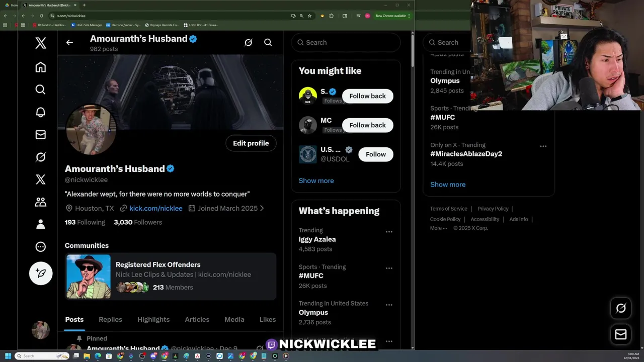Viewport: 644px width, 362px height.
Task: Open Terms of Service link
Action: [x=449, y=209]
